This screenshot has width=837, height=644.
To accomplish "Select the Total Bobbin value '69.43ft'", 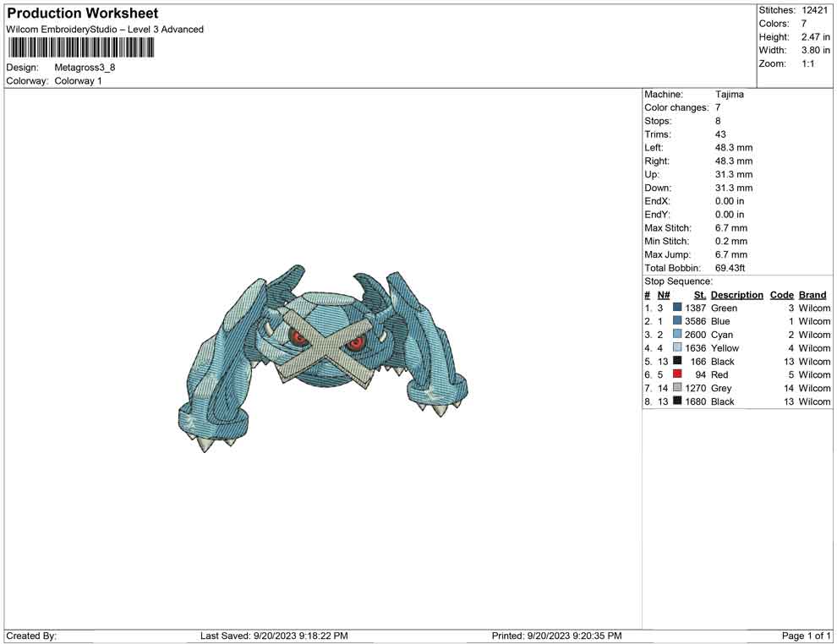I will click(730, 268).
